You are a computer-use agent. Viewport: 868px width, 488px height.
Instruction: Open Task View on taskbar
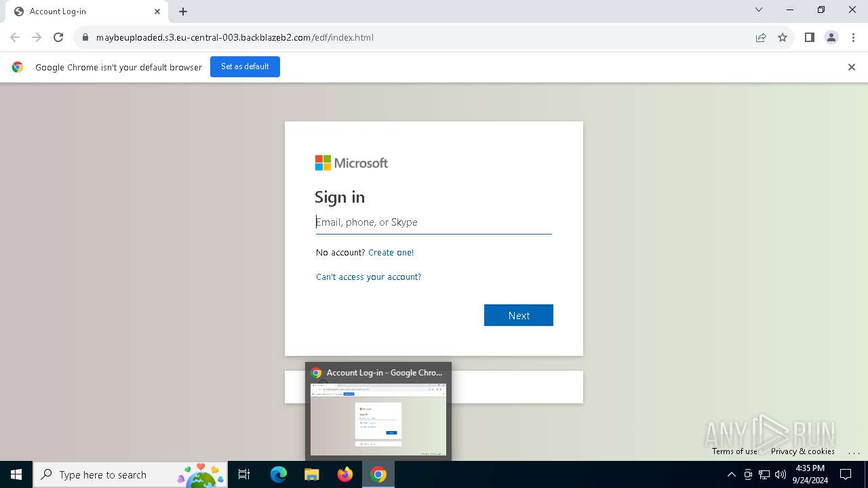coord(244,474)
